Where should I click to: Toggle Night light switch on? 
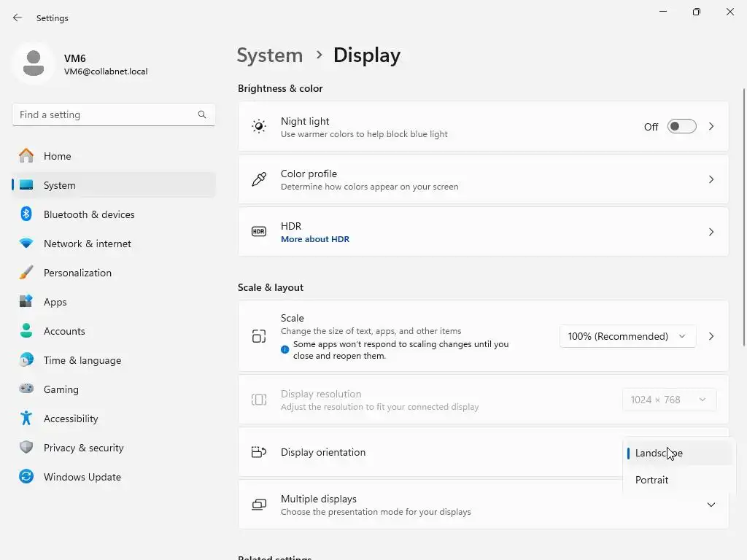pyautogui.click(x=682, y=127)
